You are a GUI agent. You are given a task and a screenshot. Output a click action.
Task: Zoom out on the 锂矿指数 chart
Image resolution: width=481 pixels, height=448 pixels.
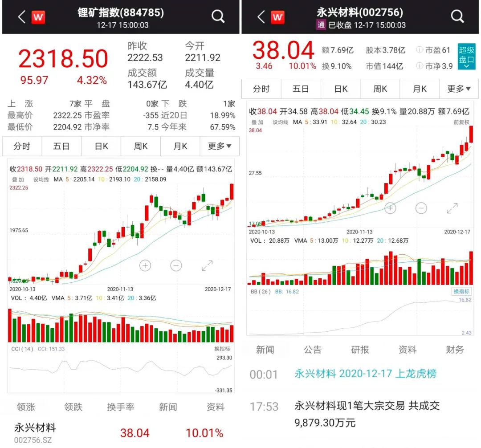click(x=175, y=265)
